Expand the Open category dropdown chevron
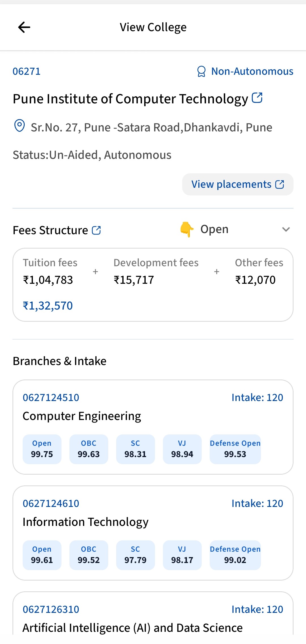The height and width of the screenshot is (644, 306). [286, 229]
